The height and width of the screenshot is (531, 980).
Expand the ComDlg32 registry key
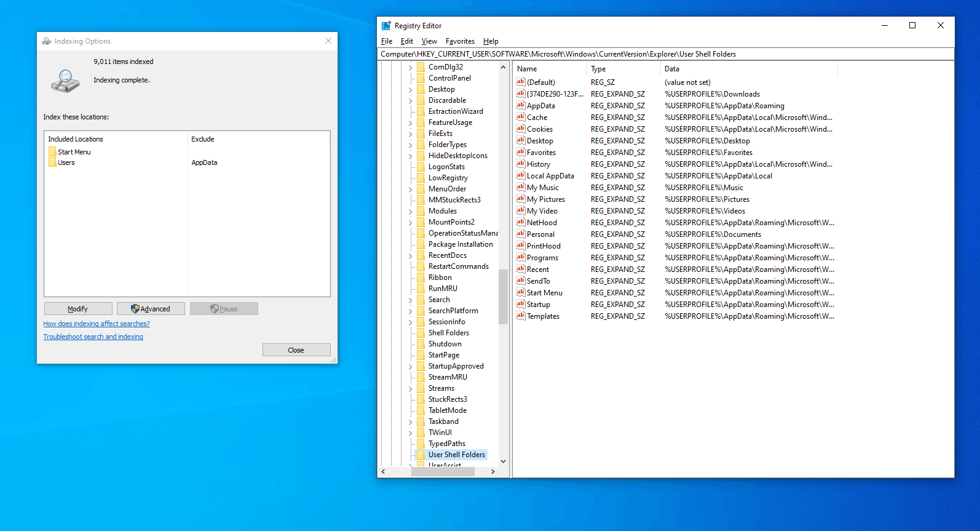click(411, 67)
